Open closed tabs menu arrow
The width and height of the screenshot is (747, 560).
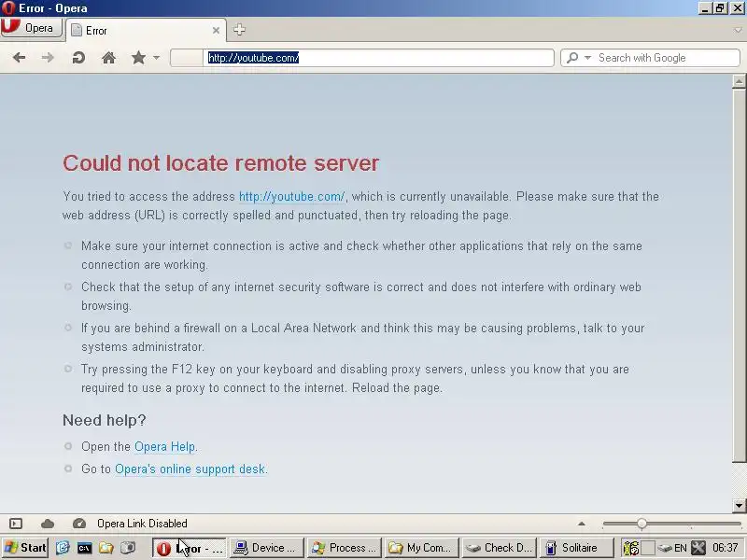tap(738, 30)
